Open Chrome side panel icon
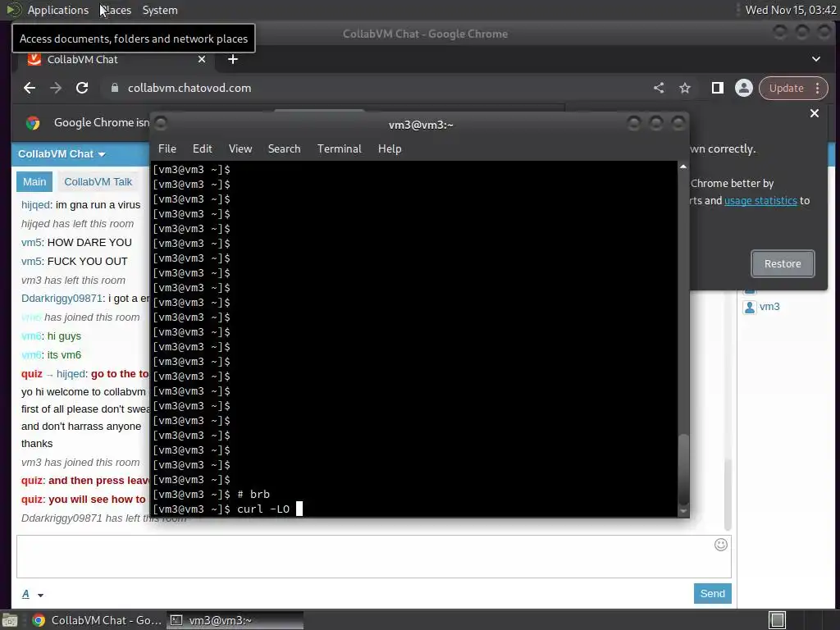The height and width of the screenshot is (630, 840). click(717, 88)
